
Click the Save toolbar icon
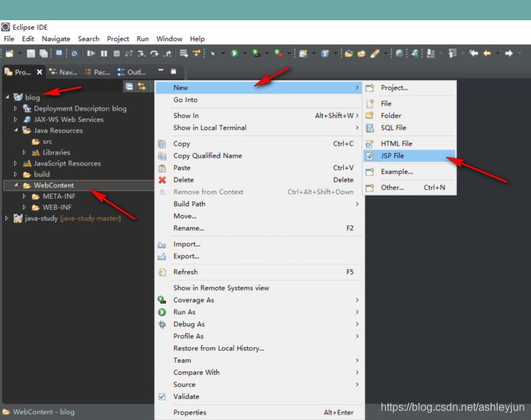click(x=31, y=53)
